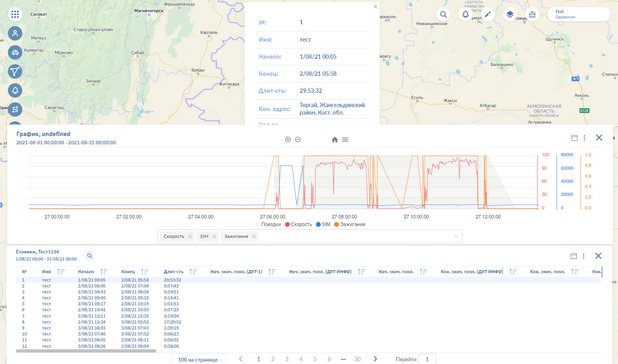The height and width of the screenshot is (364, 618).
Task: Click the map search magnifier icon
Action: pos(443,15)
